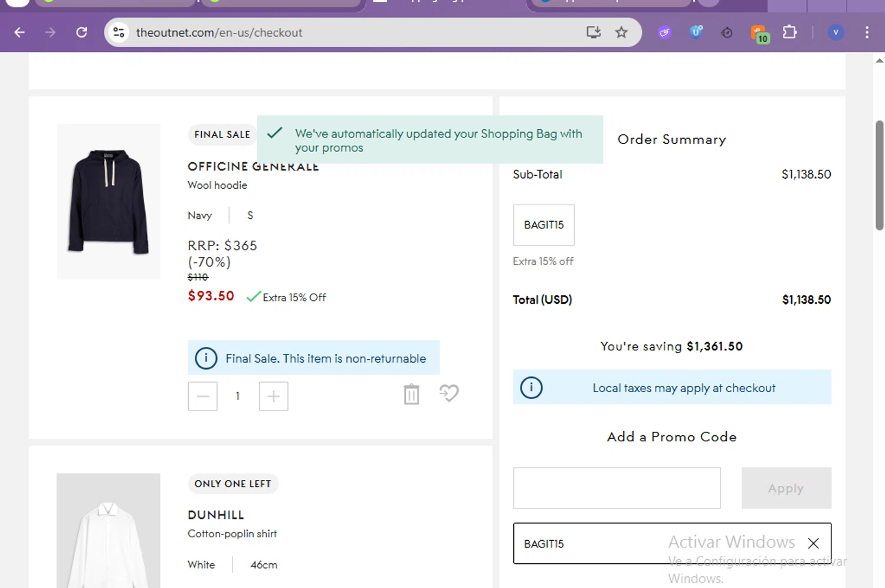Open the blue shield extension icon

click(696, 32)
